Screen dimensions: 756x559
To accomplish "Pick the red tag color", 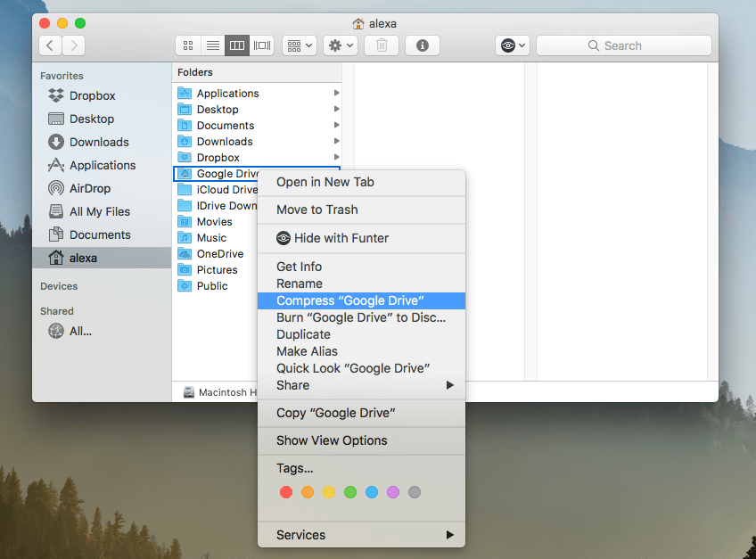I will (x=285, y=491).
